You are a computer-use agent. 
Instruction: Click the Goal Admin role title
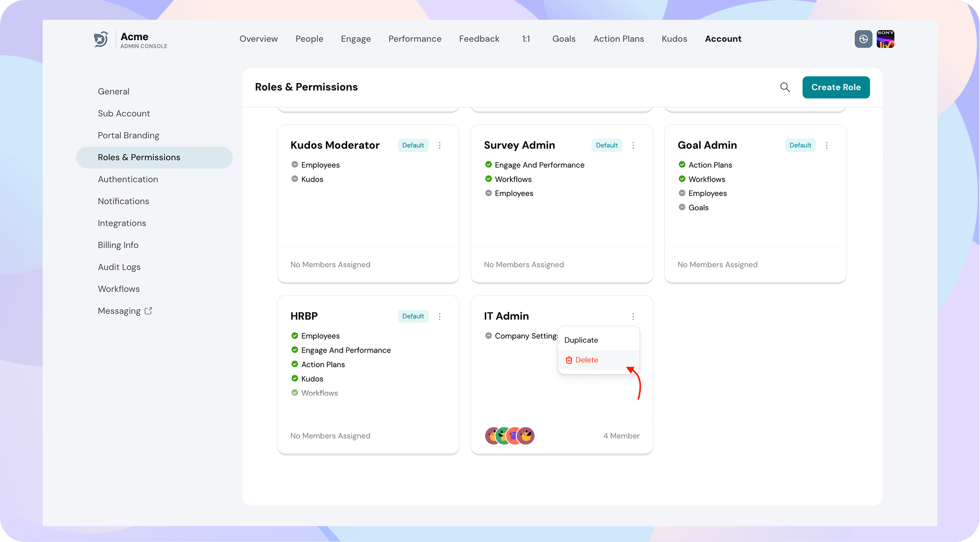point(707,145)
